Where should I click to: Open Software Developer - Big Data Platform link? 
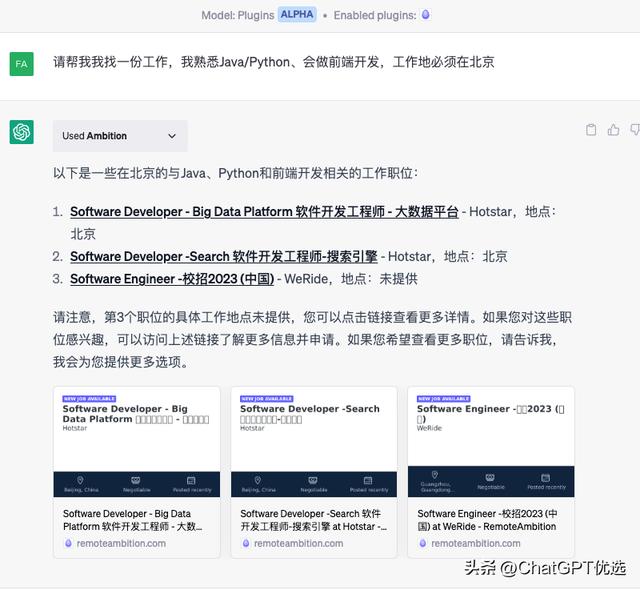point(264,212)
